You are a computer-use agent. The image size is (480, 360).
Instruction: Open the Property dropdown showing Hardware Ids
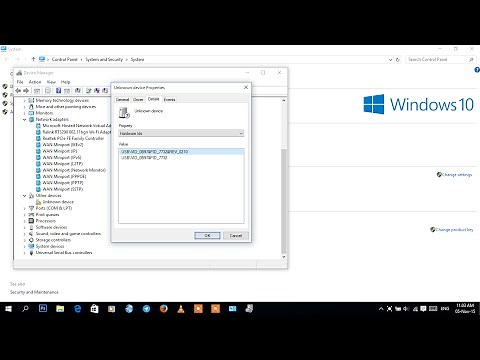181,133
